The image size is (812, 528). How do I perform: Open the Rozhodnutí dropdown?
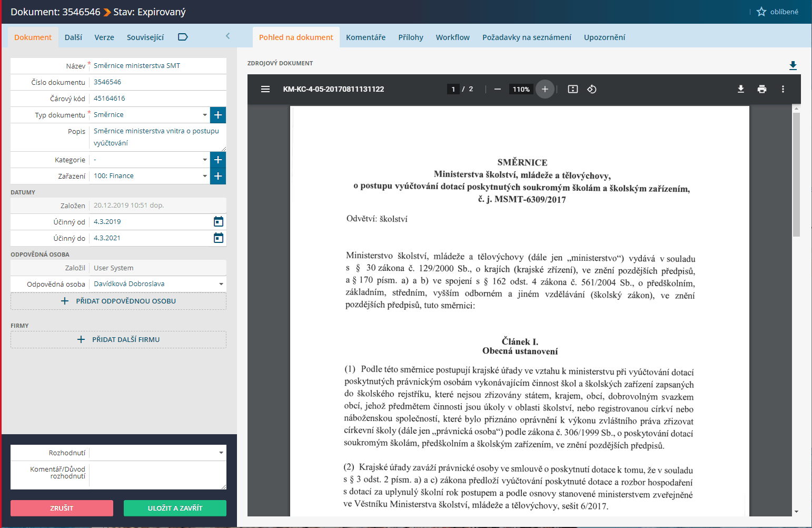coord(221,453)
